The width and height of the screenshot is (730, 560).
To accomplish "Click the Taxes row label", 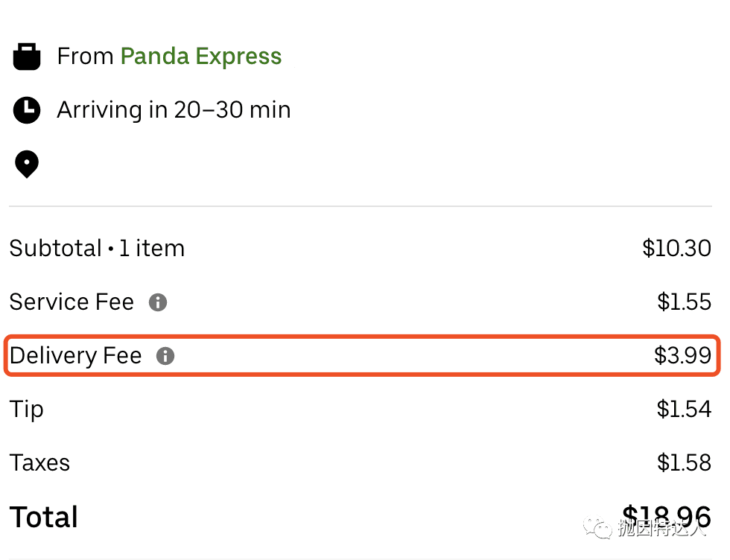I will coord(39,463).
